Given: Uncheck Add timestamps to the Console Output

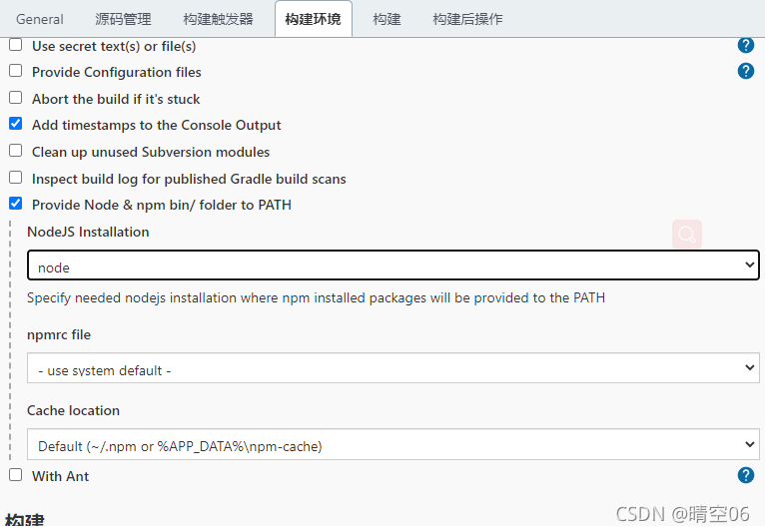Looking at the screenshot, I should click(x=15, y=124).
